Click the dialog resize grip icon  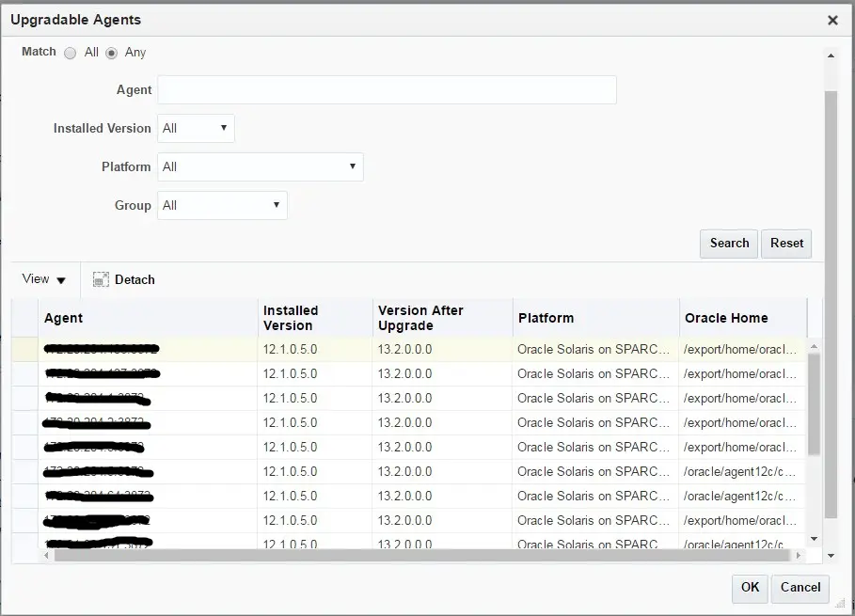click(x=840, y=603)
